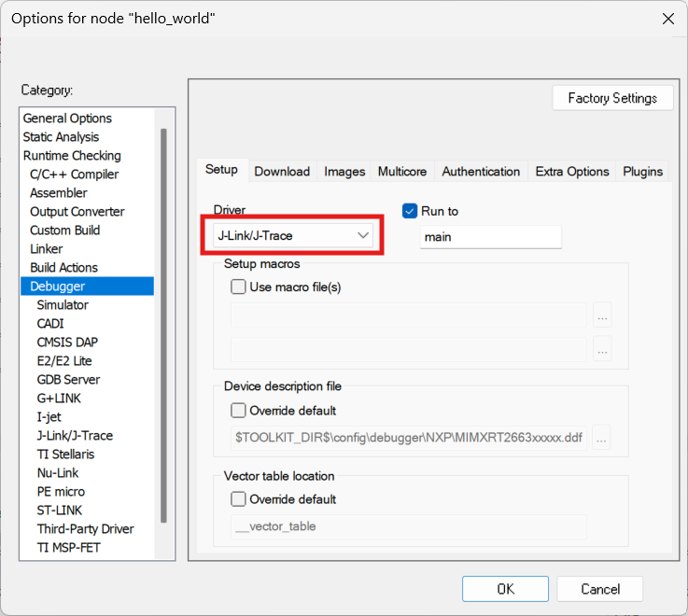Select the Debugger category
Screen dimensions: 688x616
click(88, 286)
